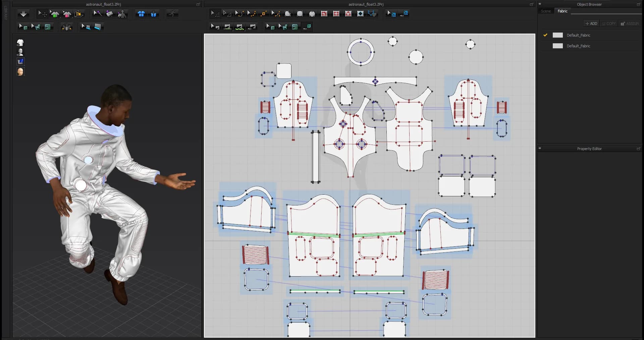Screen dimensions: 644x340
Task: Click the blue Reset 2D Arrangement shirt icon
Action: click(141, 14)
